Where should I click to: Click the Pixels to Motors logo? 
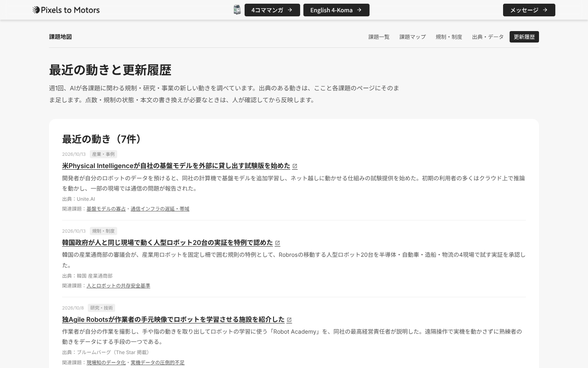point(66,10)
